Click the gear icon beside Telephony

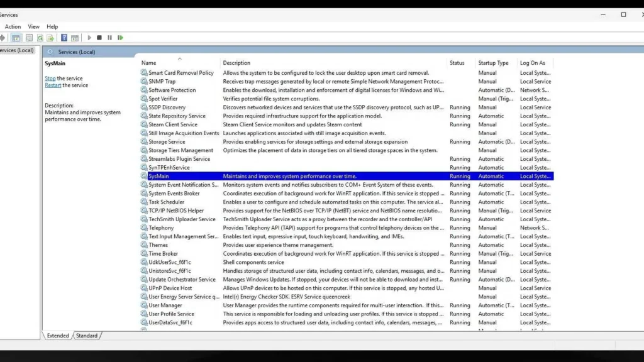pyautogui.click(x=144, y=228)
